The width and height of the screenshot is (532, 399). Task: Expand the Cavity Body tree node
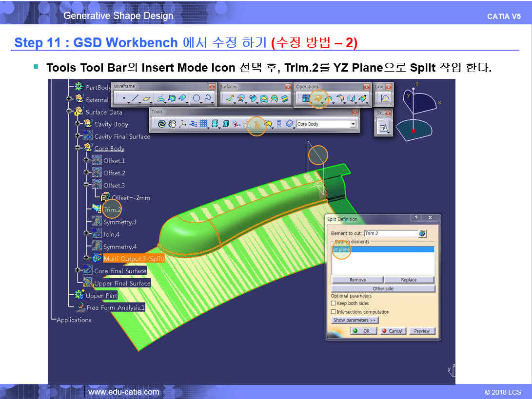[x=78, y=124]
